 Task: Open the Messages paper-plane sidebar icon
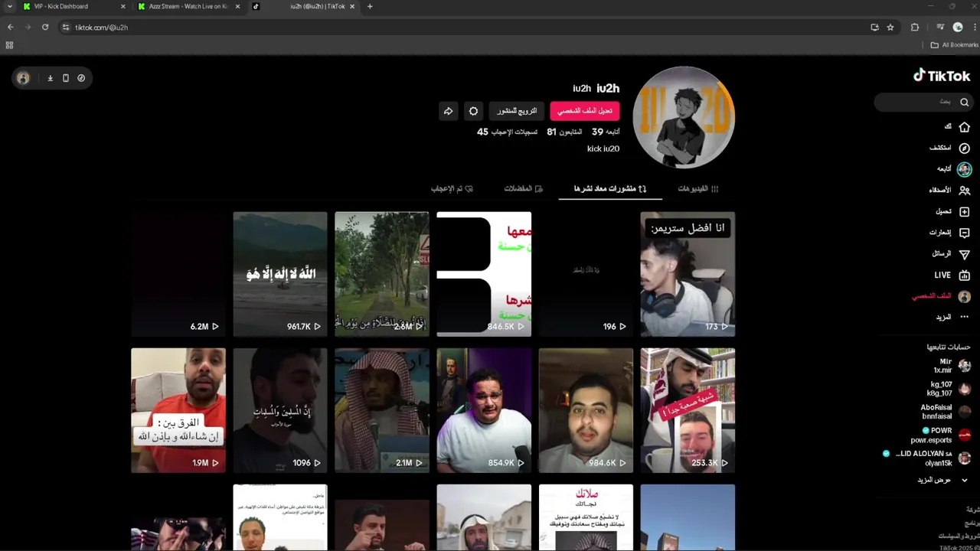point(964,254)
